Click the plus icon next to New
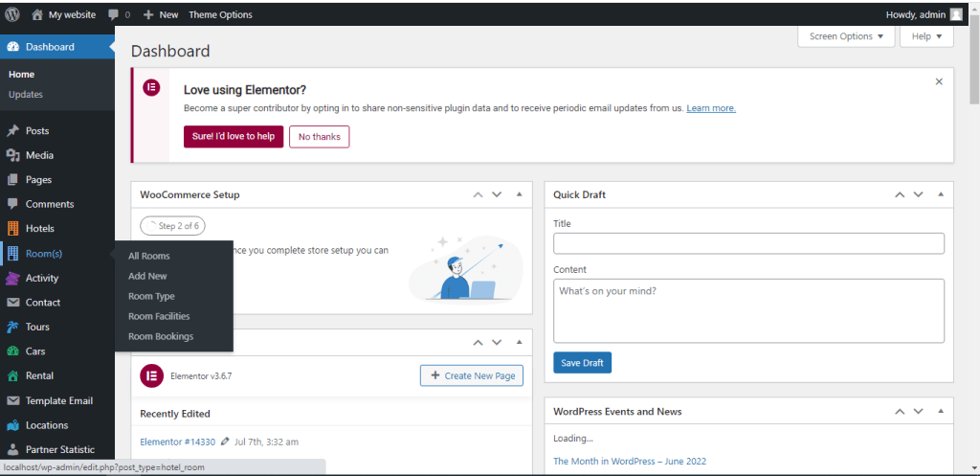Screen dimensions: 980x476 pyautogui.click(x=148, y=14)
